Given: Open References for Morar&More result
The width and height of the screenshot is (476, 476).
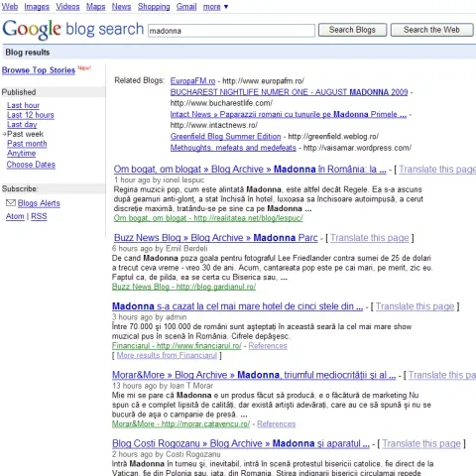Looking at the screenshot, I should coord(277,424).
